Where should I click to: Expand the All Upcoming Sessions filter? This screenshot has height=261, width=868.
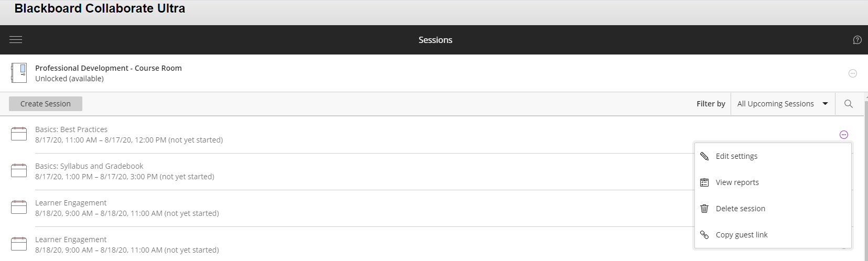point(783,104)
